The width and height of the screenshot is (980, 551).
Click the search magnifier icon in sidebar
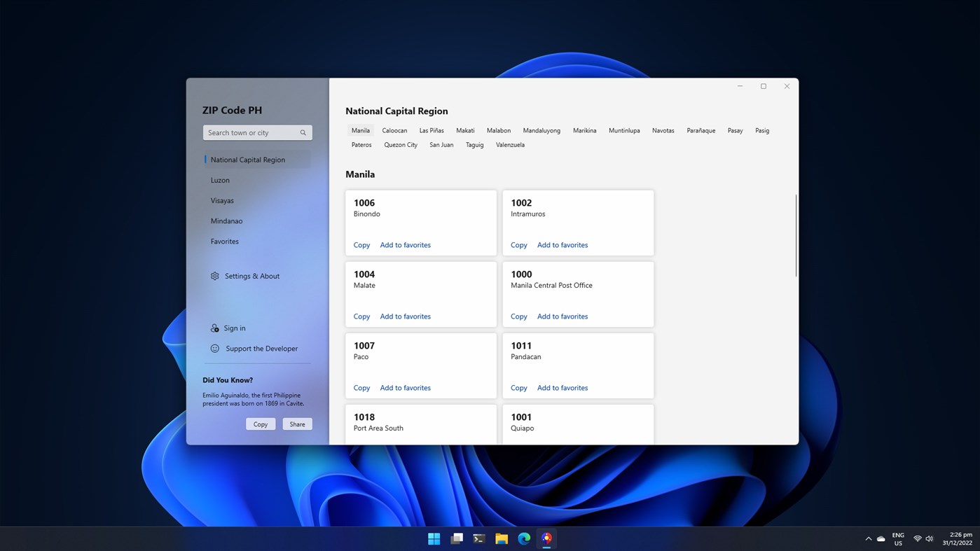[303, 133]
